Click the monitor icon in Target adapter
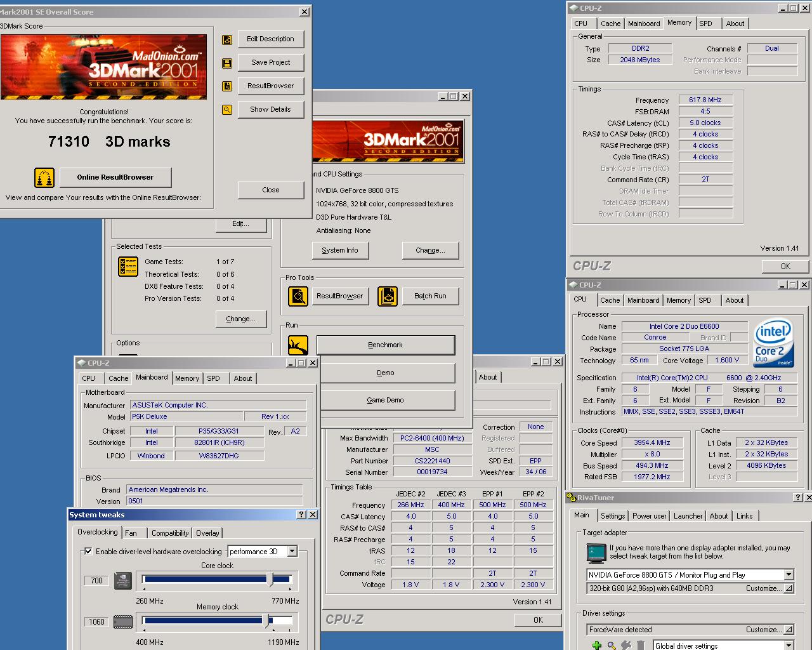The width and height of the screenshot is (812, 650). click(x=596, y=553)
